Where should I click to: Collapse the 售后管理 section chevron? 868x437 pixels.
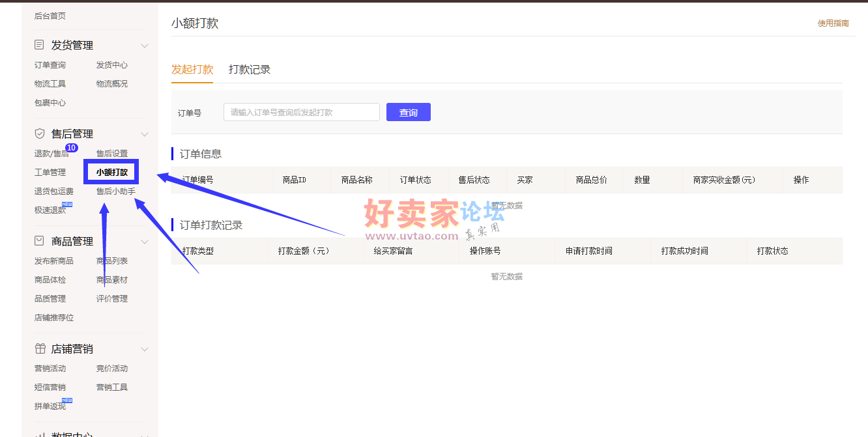pyautogui.click(x=145, y=134)
